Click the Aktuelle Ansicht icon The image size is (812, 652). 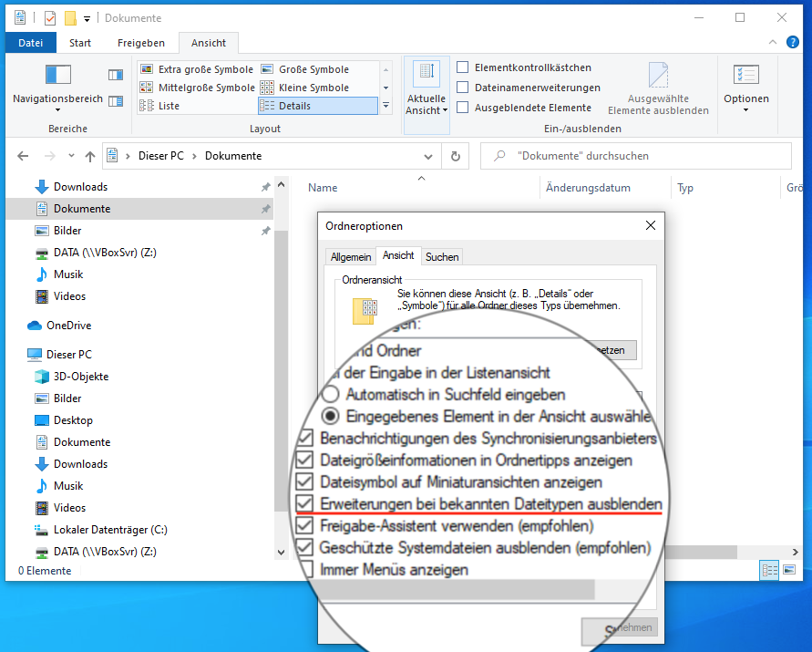426,77
